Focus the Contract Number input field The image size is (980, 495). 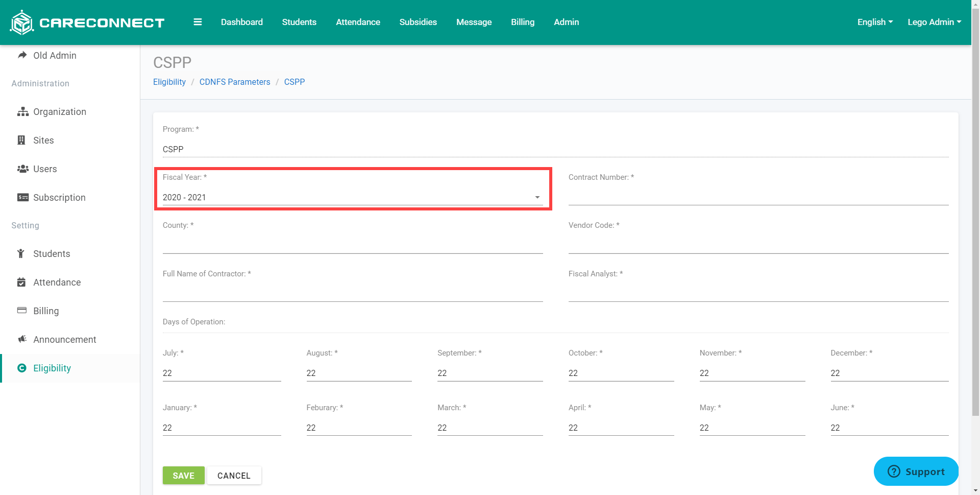coord(758,197)
